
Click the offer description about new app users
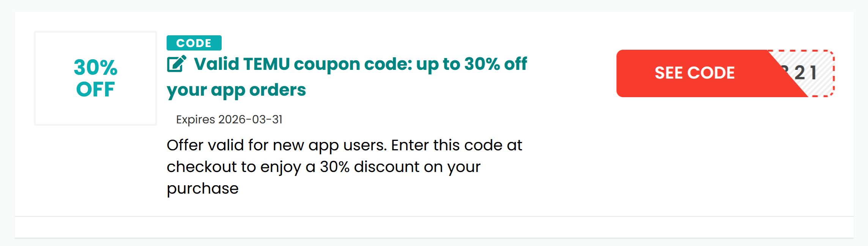tap(345, 167)
